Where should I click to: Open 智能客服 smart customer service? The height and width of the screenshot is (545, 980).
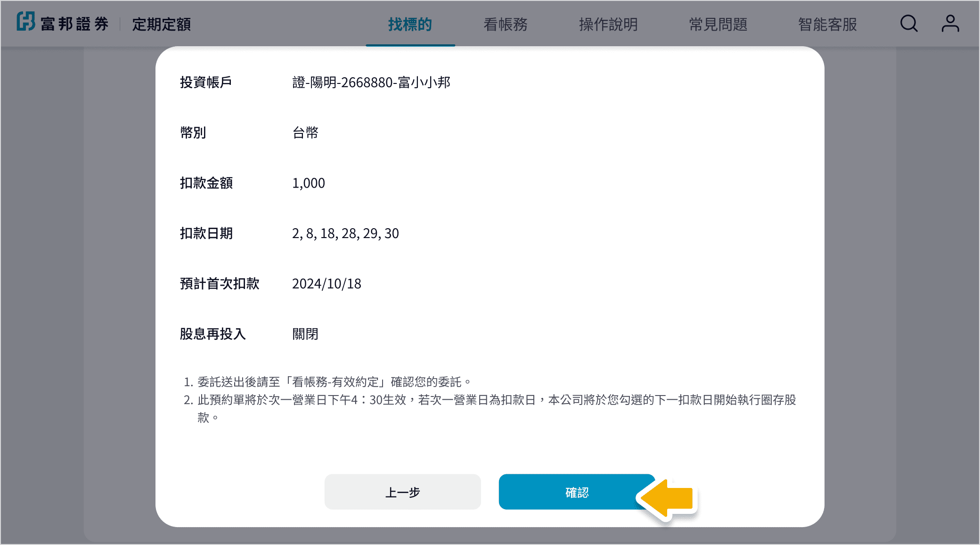click(x=827, y=25)
